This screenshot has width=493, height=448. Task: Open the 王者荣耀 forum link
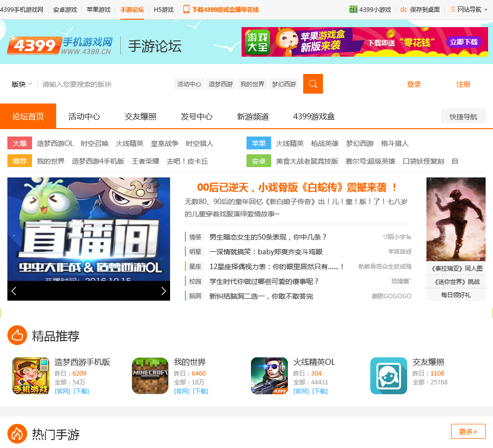click(x=145, y=161)
